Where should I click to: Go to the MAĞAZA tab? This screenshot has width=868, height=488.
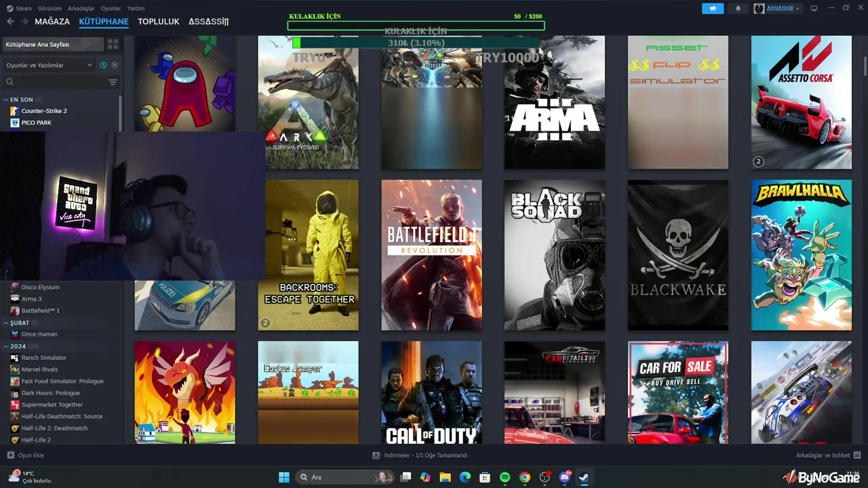[x=52, y=22]
